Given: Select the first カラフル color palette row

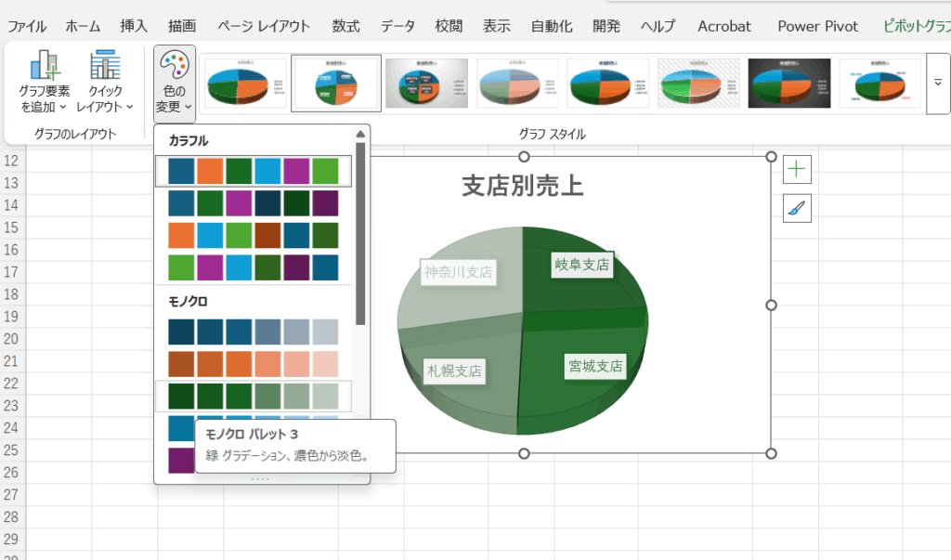Looking at the screenshot, I should click(253, 171).
